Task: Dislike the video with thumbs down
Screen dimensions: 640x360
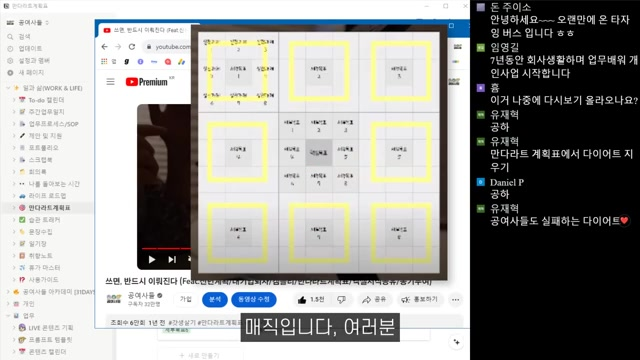Action: click(x=341, y=300)
